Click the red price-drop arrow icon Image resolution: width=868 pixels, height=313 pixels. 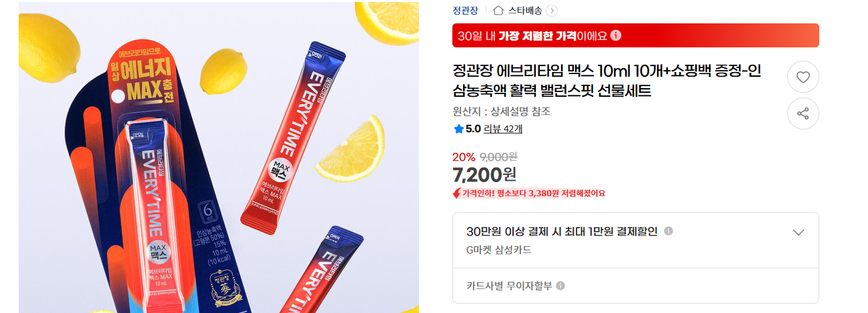click(456, 194)
